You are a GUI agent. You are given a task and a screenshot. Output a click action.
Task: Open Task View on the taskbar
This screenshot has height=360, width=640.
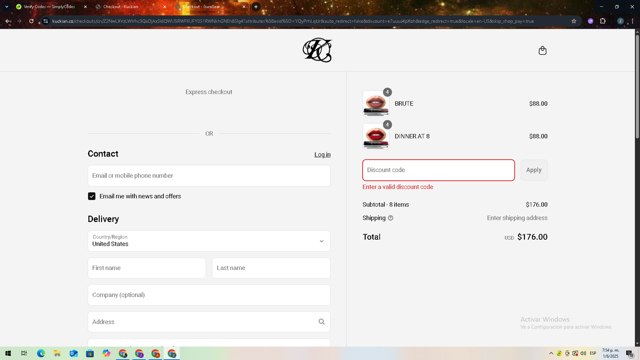(24, 353)
